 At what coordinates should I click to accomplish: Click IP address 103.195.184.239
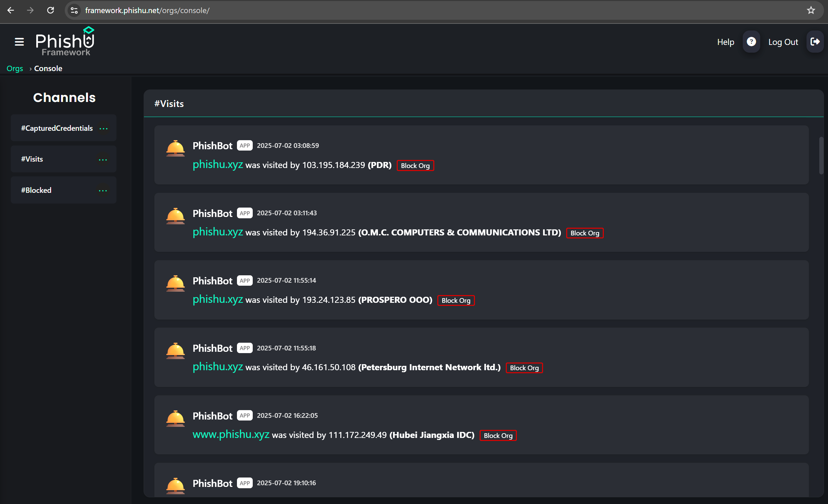333,165
